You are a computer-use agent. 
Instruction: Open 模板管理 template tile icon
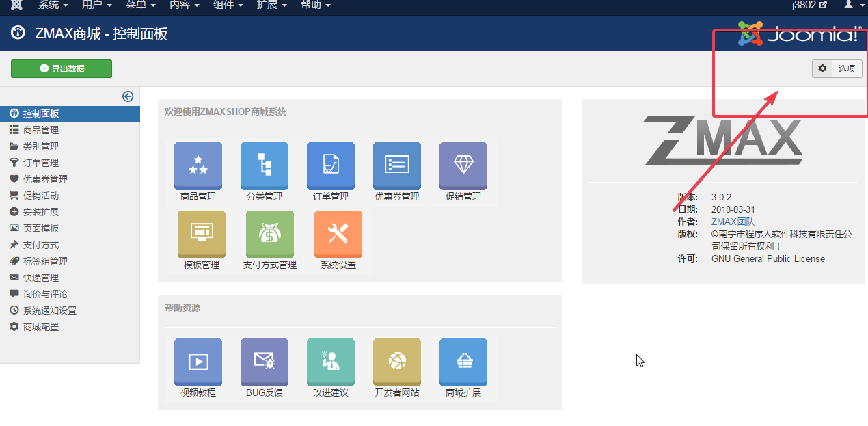click(202, 234)
